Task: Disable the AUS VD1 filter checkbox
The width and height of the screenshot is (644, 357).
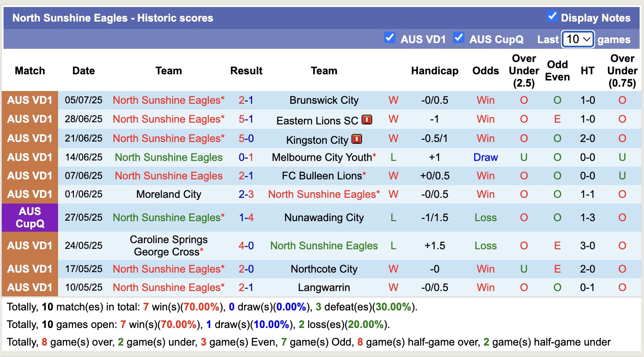Action: tap(390, 38)
